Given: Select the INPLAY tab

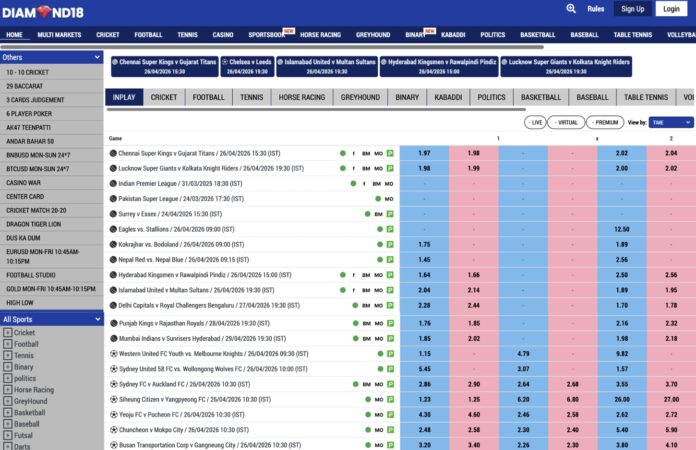Looking at the screenshot, I should click(x=124, y=97).
